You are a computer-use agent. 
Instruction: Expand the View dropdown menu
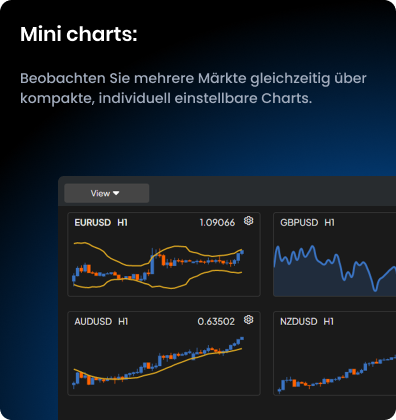(x=107, y=193)
